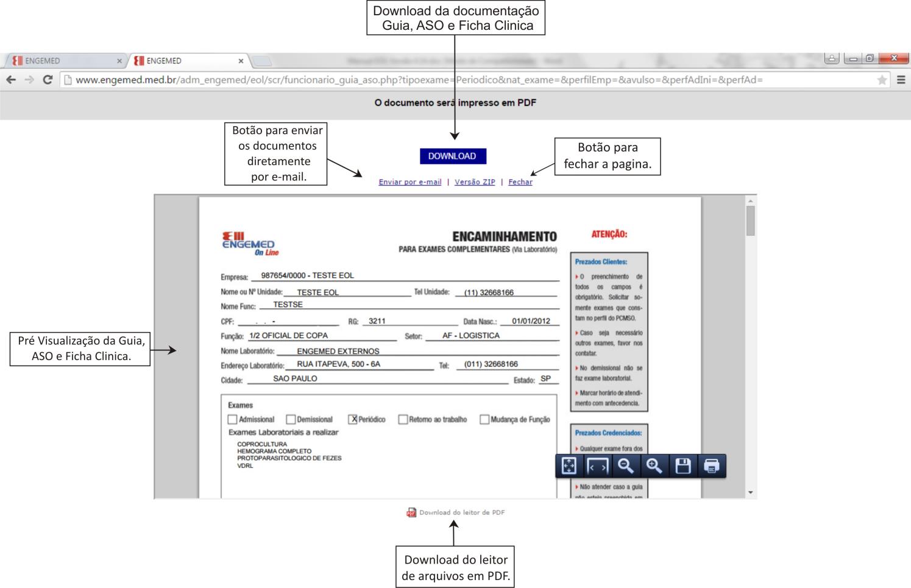Click the Enviar por e-mail link
The height and width of the screenshot is (588, 911).
[410, 182]
